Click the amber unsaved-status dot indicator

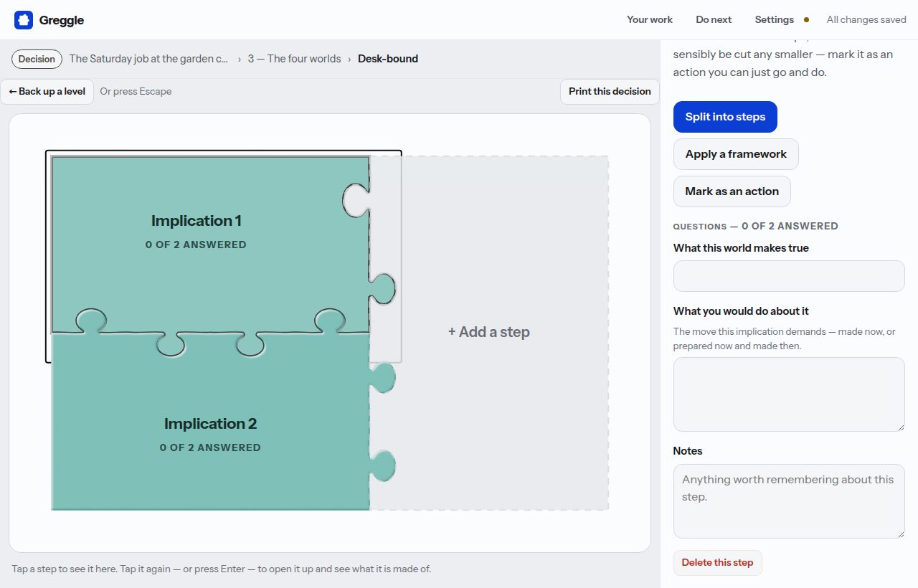point(806,20)
